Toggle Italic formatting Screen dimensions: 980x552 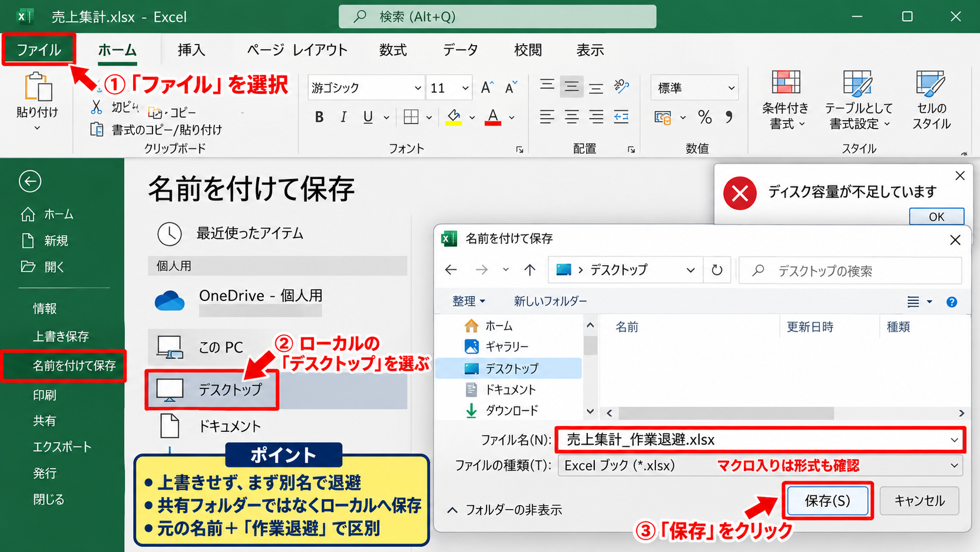(343, 117)
